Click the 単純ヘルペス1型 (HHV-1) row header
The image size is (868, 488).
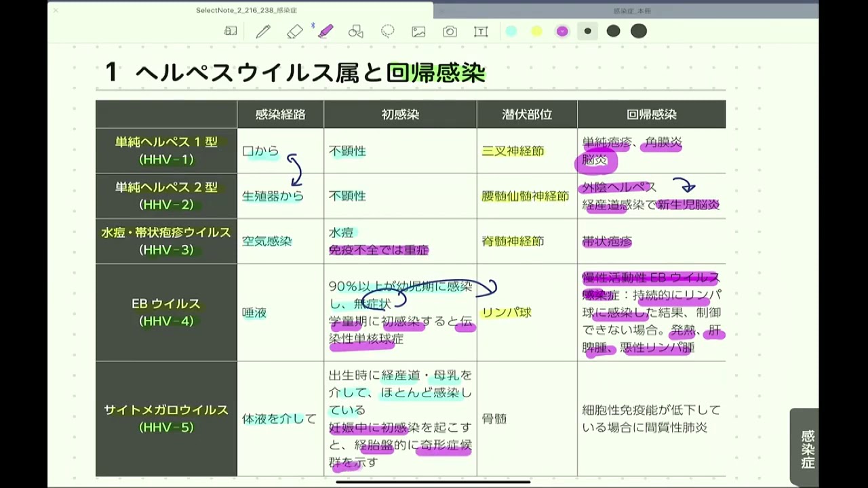click(x=166, y=150)
